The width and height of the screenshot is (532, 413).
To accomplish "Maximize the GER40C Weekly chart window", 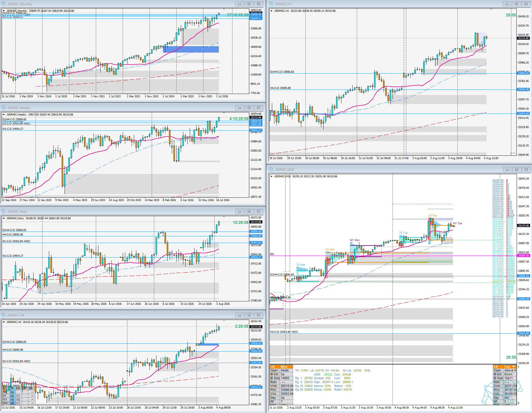I will [x=249, y=108].
